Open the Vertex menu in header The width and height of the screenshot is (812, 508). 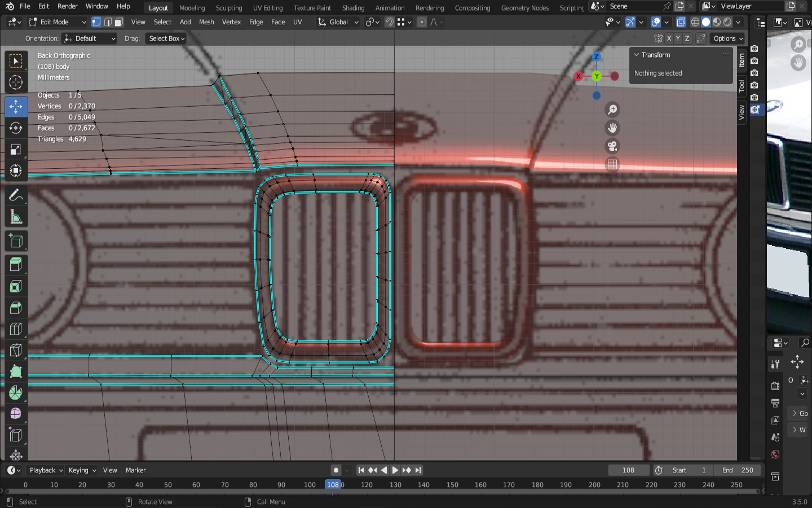[x=231, y=22]
